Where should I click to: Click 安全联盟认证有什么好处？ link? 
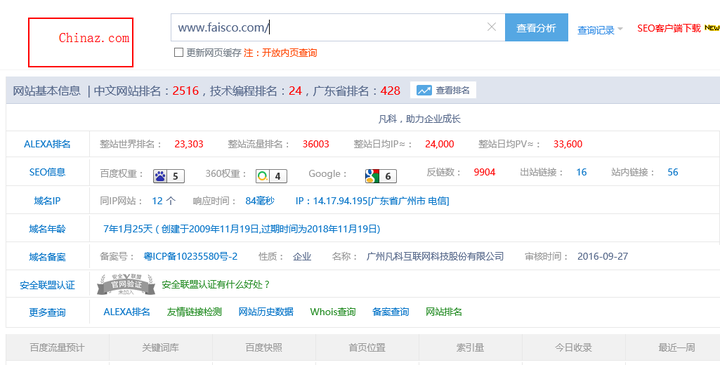click(x=216, y=285)
